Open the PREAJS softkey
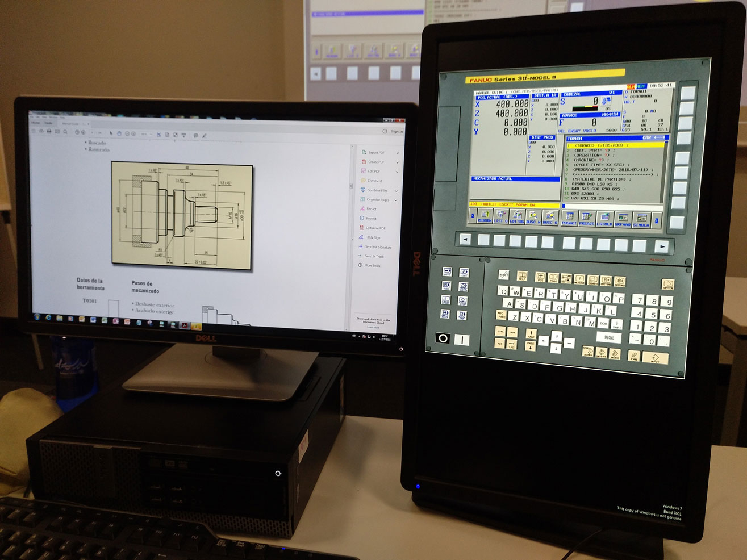The width and height of the screenshot is (747, 560). 587,219
